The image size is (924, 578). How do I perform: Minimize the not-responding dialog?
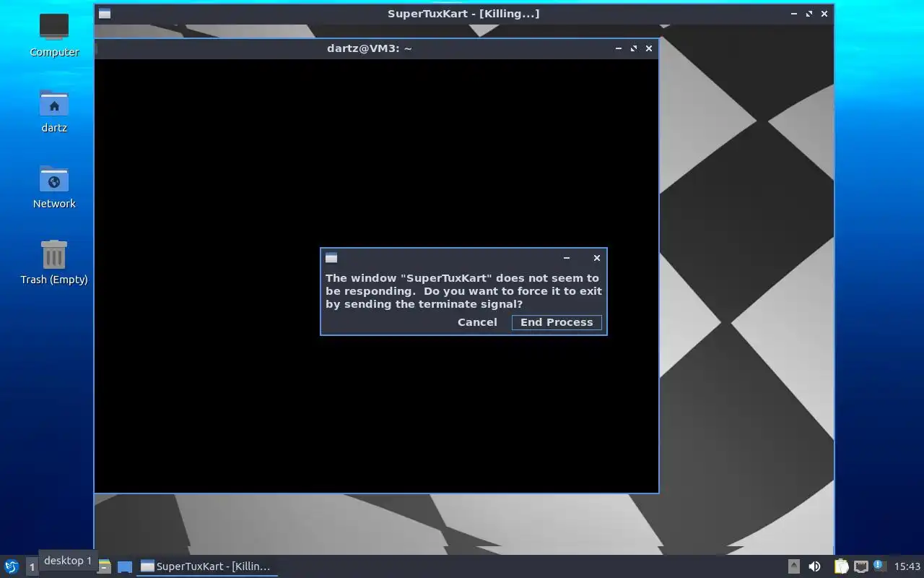[567, 258]
